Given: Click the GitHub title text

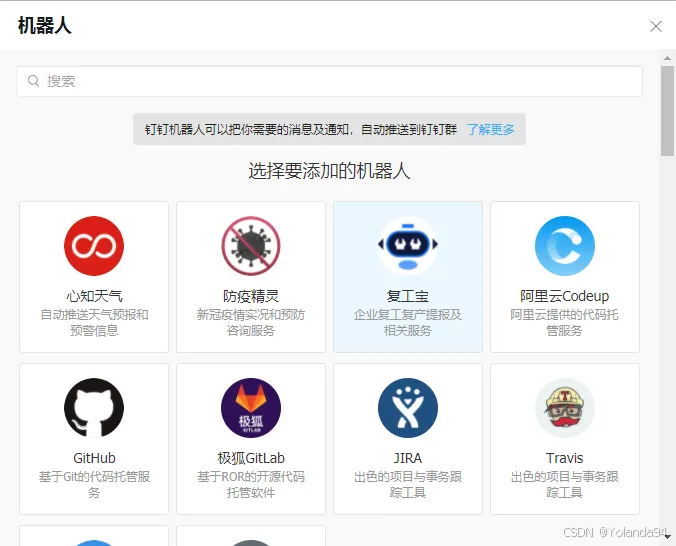Looking at the screenshot, I should tap(94, 458).
